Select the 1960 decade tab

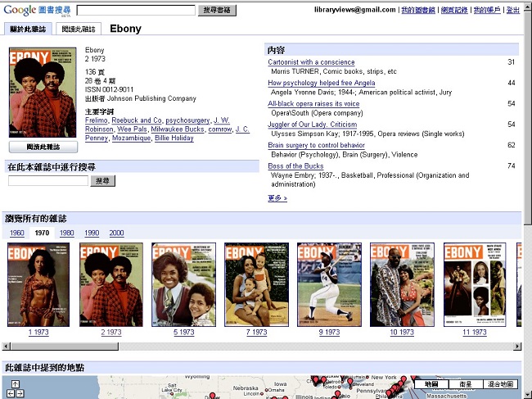pyautogui.click(x=17, y=233)
